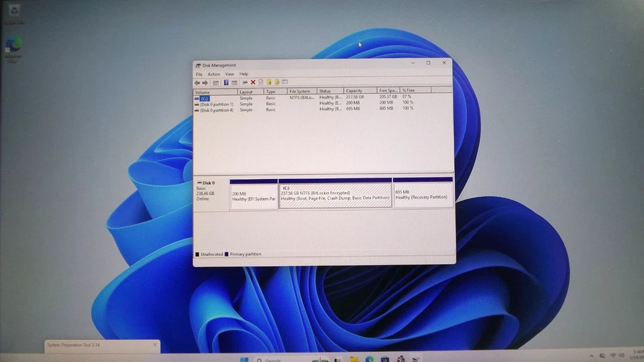The height and width of the screenshot is (362, 644).
Task: Click the NTFS (BitLo... file system cell
Action: click(x=302, y=98)
